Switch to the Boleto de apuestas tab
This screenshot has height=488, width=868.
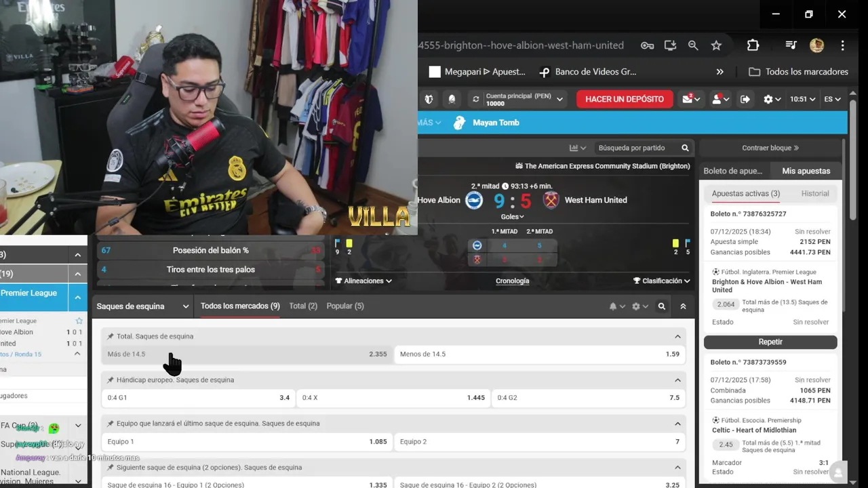[x=733, y=171]
